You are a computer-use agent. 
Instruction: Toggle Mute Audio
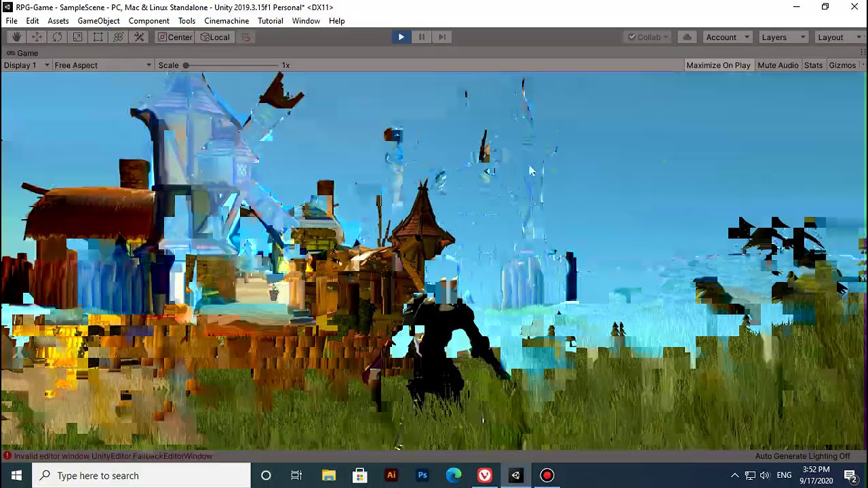(x=778, y=65)
